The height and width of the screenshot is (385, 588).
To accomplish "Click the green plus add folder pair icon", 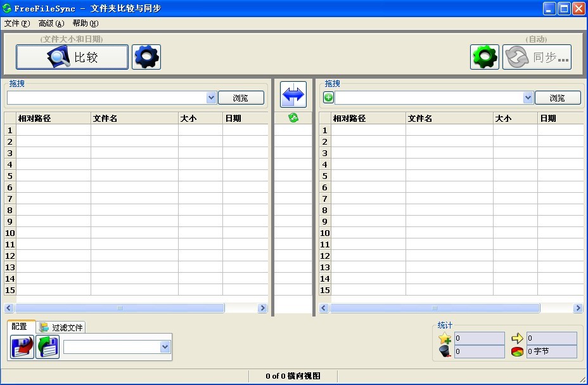I will pos(328,98).
